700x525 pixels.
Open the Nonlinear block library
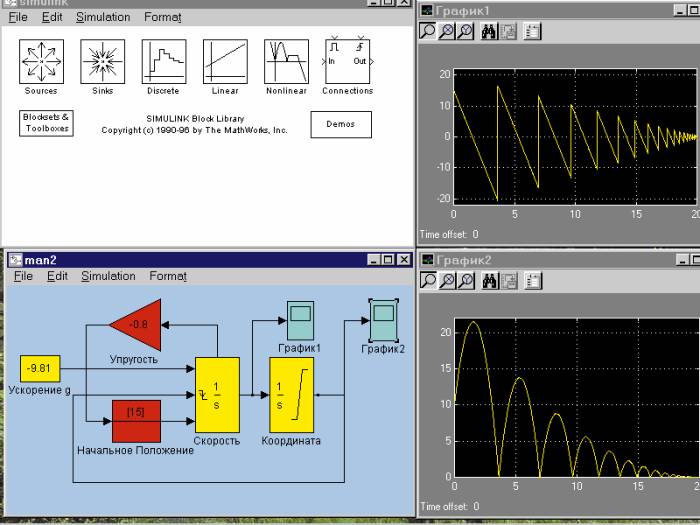[286, 61]
